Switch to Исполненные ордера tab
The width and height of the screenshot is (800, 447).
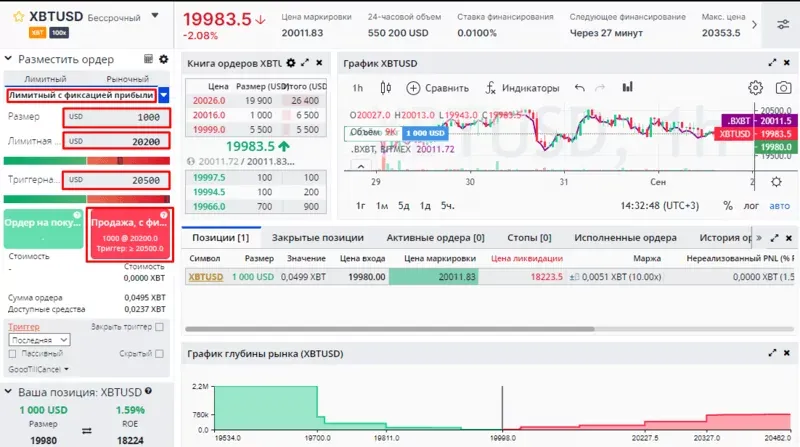626,237
